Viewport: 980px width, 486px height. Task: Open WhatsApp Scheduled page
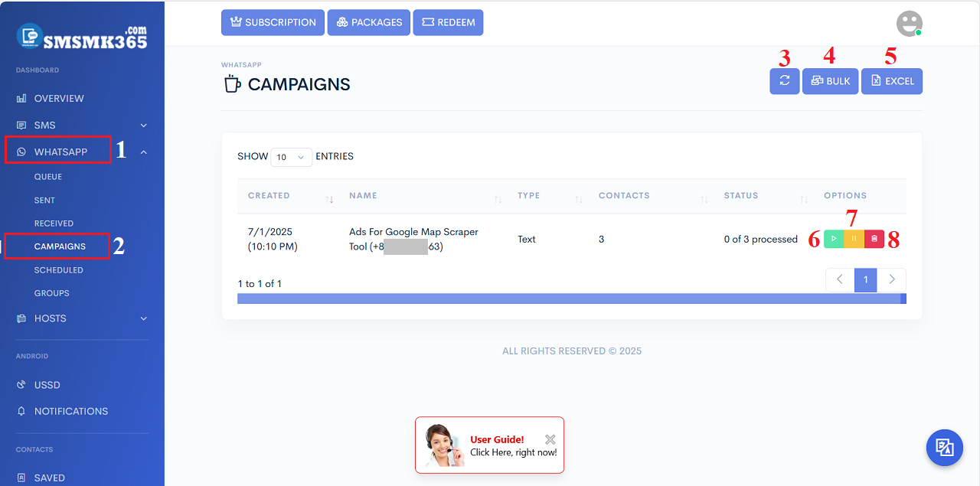pos(59,270)
